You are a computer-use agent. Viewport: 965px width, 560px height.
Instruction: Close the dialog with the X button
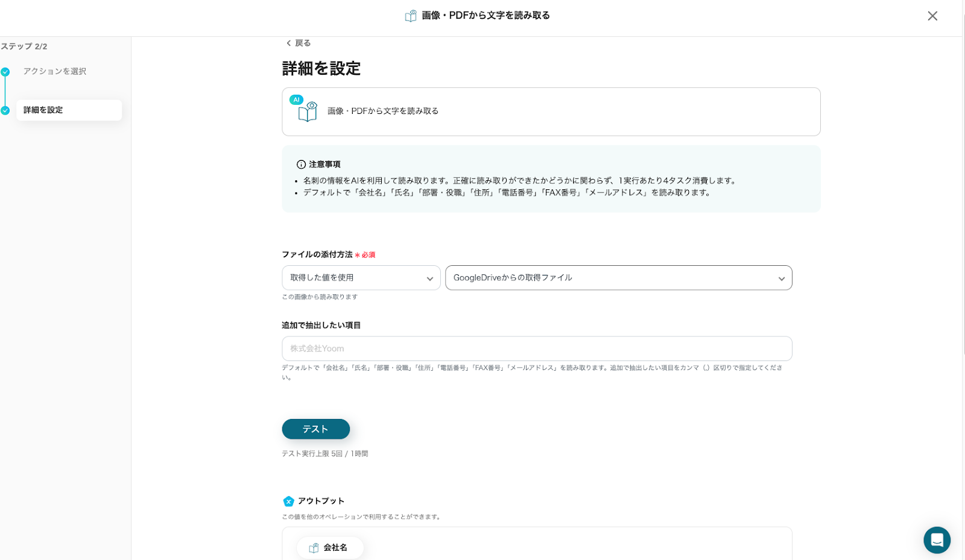[932, 16]
